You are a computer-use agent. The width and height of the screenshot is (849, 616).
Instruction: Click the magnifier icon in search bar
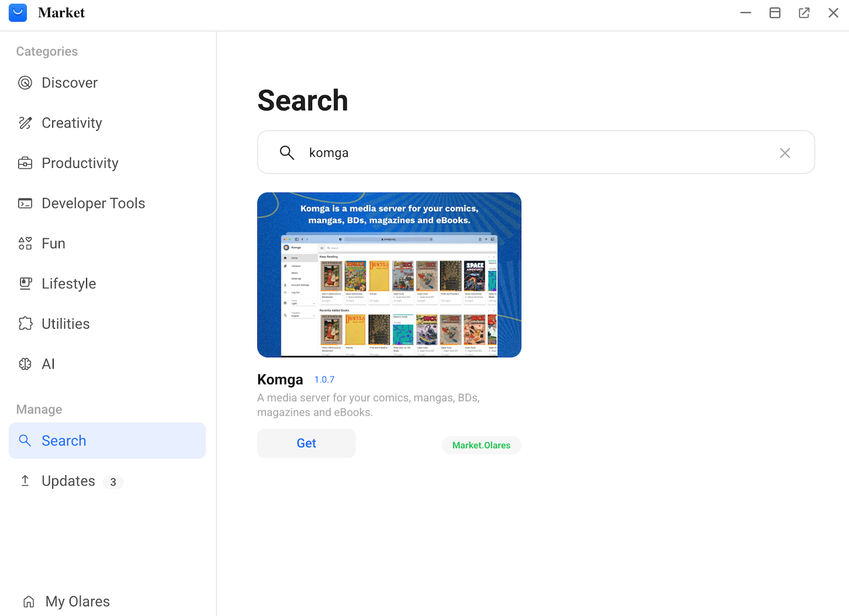pos(287,152)
